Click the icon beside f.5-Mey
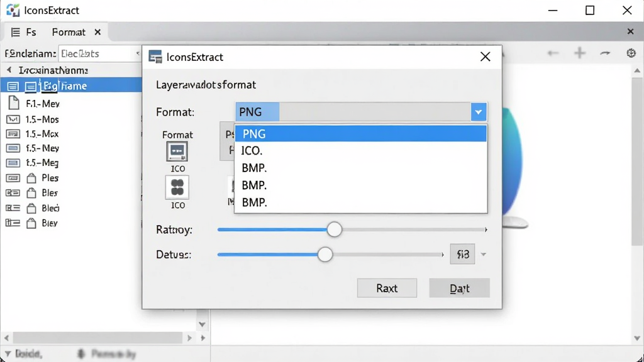 point(13,148)
